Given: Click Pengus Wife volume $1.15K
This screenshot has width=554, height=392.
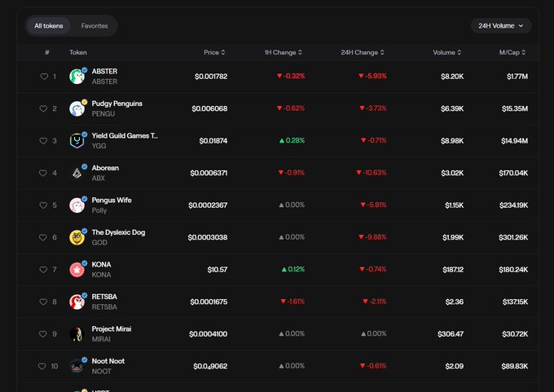Looking at the screenshot, I should click(x=455, y=205).
